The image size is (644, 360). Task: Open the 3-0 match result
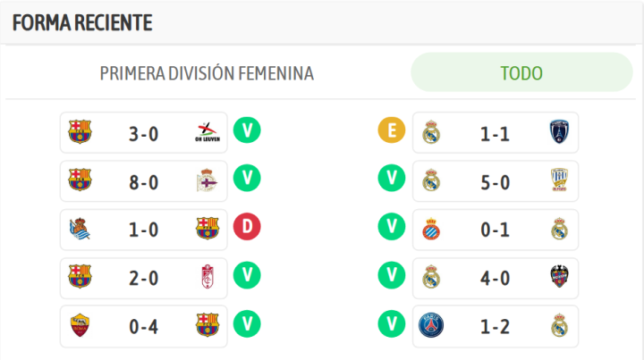point(143,134)
